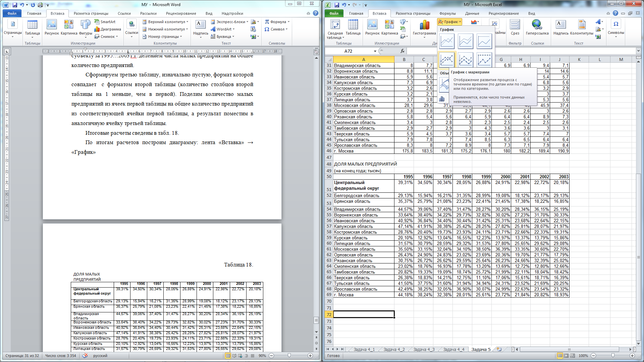
Task: Insert Картинка clip art in Word
Action: tap(69, 27)
